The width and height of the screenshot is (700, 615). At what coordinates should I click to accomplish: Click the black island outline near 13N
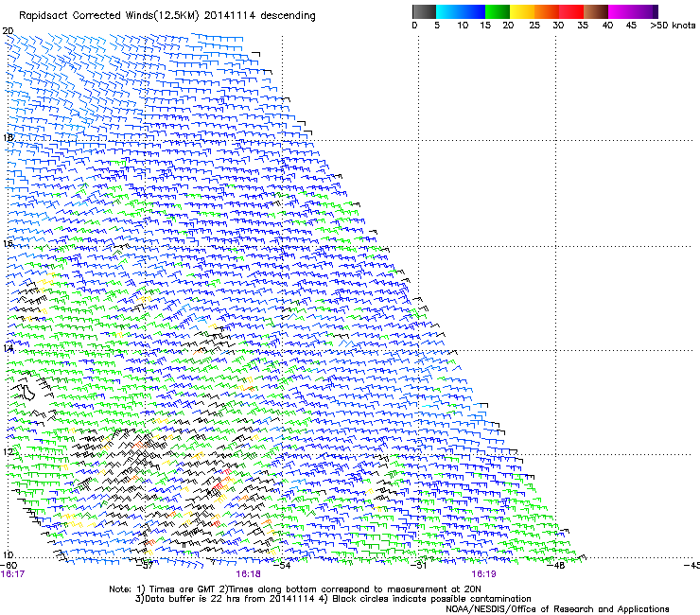coord(28,392)
